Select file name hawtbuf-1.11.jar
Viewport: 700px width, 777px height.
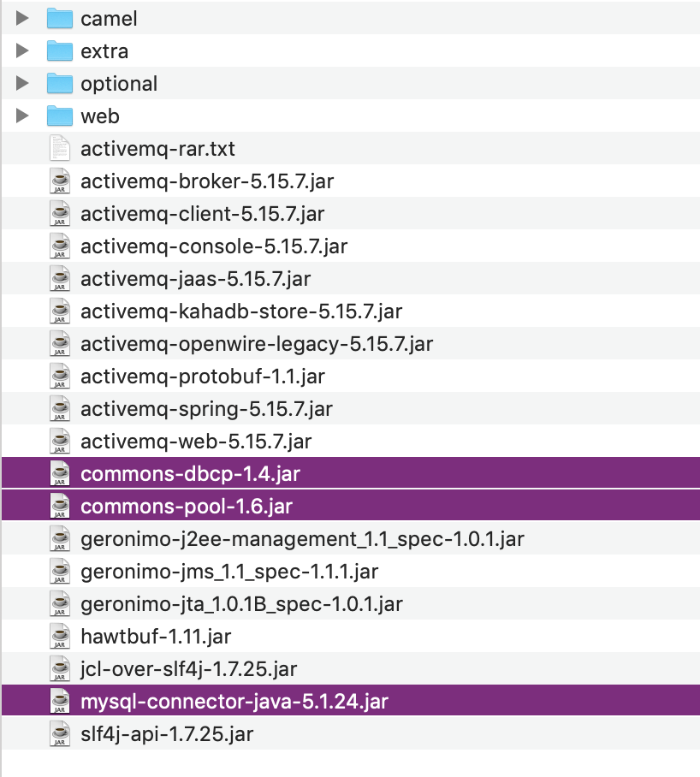(156, 638)
